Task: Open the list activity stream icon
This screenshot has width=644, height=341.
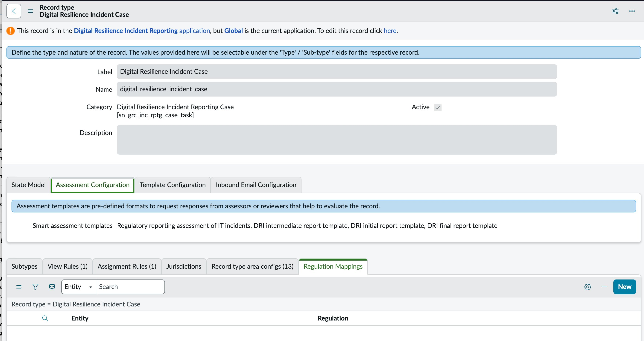Action: tap(52, 287)
